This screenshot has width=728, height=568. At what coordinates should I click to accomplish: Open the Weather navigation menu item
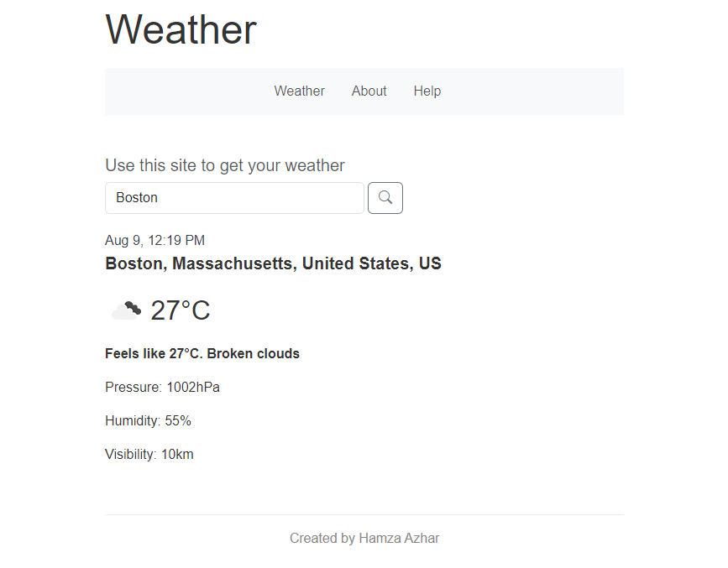point(299,91)
